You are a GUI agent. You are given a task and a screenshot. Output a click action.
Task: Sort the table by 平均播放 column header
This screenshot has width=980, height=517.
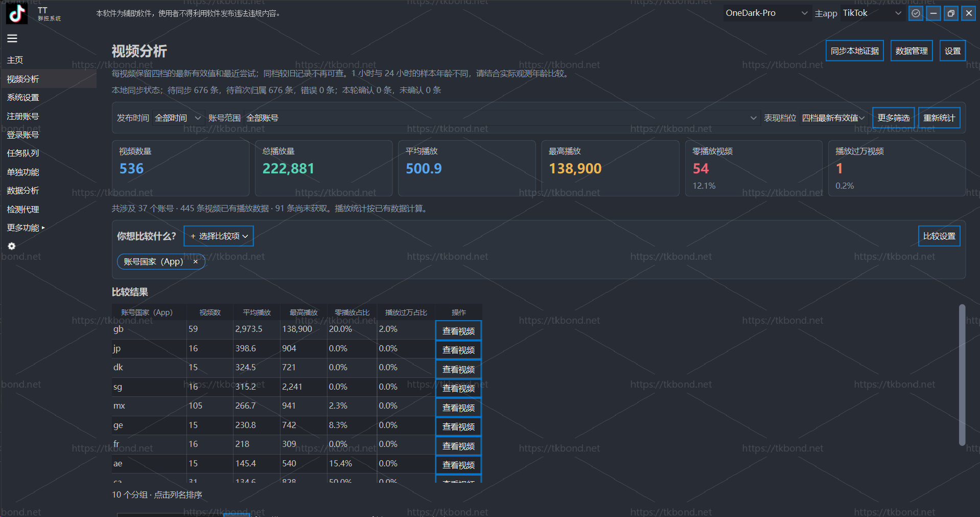pos(257,312)
